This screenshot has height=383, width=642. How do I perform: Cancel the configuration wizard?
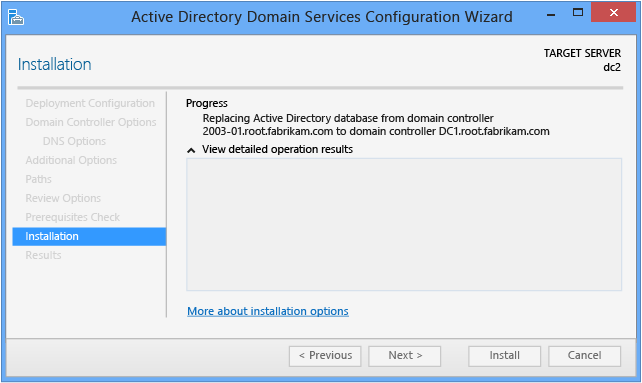click(x=584, y=356)
